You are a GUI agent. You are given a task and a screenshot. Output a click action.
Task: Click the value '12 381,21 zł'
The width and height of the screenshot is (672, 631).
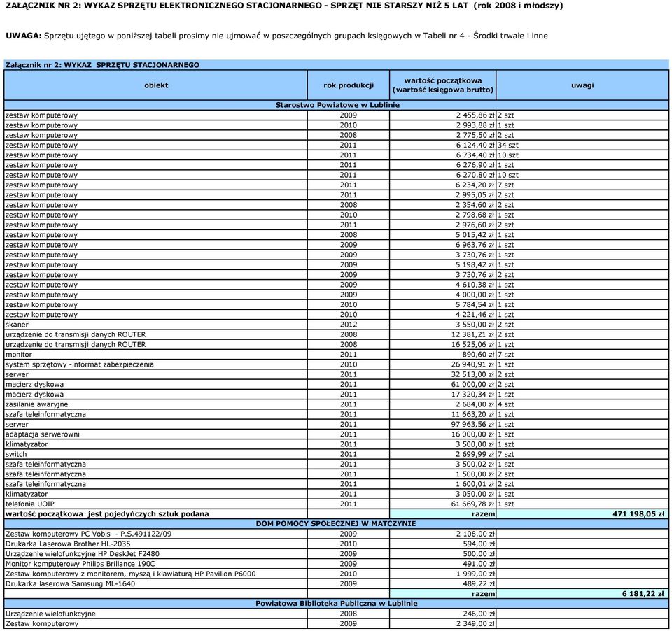click(472, 334)
